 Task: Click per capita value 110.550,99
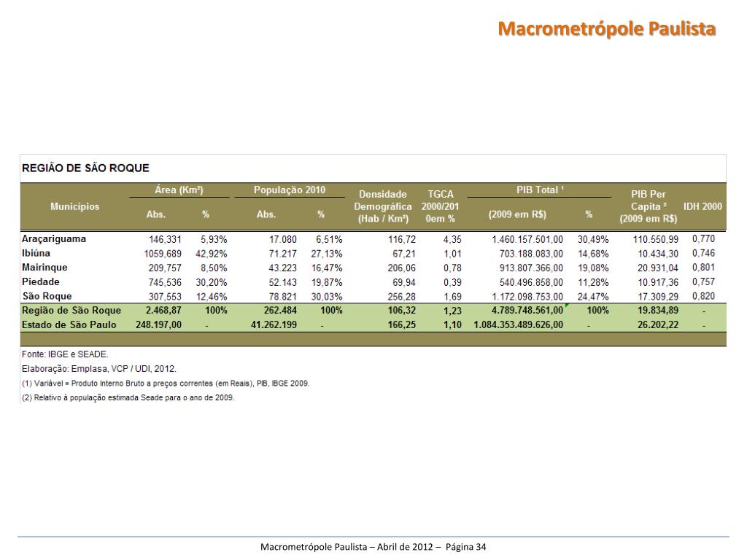pos(656,239)
